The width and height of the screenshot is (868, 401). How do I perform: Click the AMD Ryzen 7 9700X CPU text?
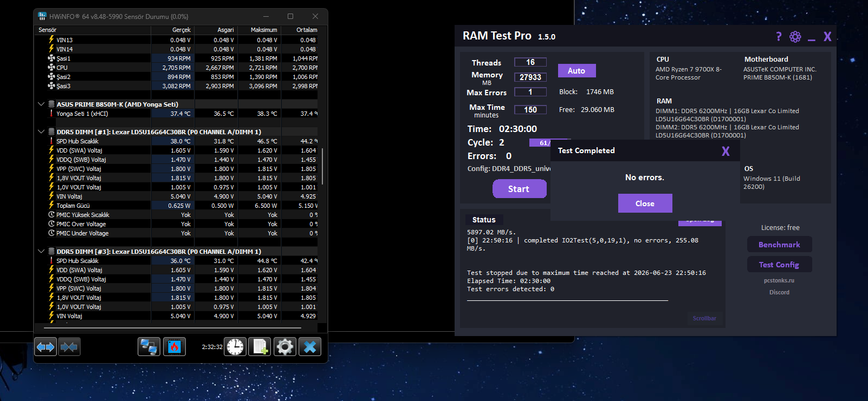pos(689,74)
